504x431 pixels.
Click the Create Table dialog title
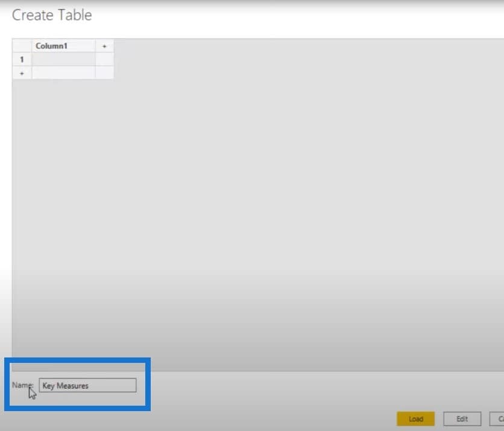pos(52,15)
